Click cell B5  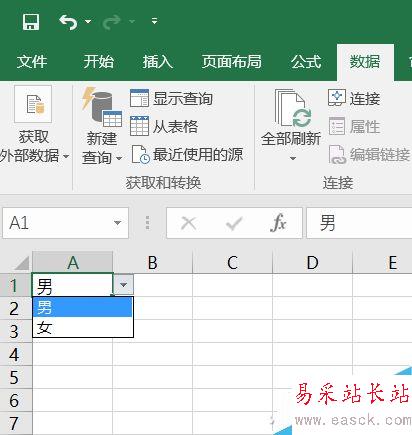153,377
